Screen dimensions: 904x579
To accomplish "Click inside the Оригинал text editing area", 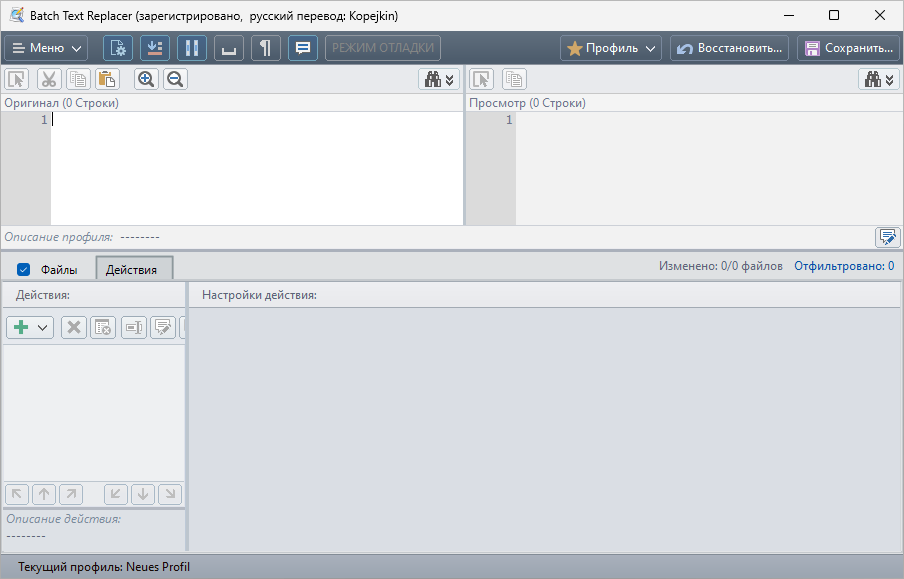I will 250,165.
